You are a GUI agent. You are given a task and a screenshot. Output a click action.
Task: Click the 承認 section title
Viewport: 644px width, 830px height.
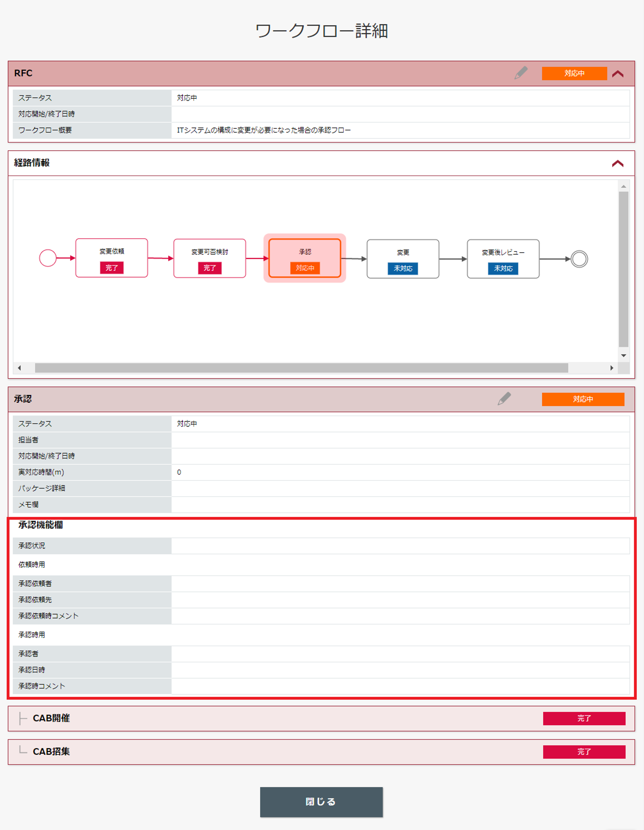23,399
